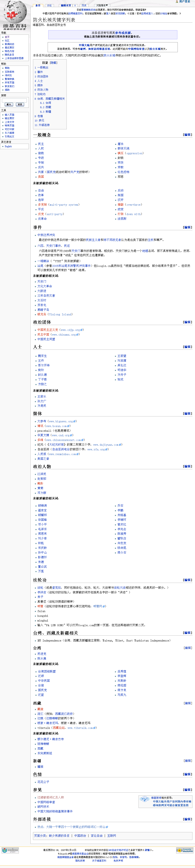The height and width of the screenshot is (868, 195).
Task: Focus the sidebar search input field
Action: [14, 100]
